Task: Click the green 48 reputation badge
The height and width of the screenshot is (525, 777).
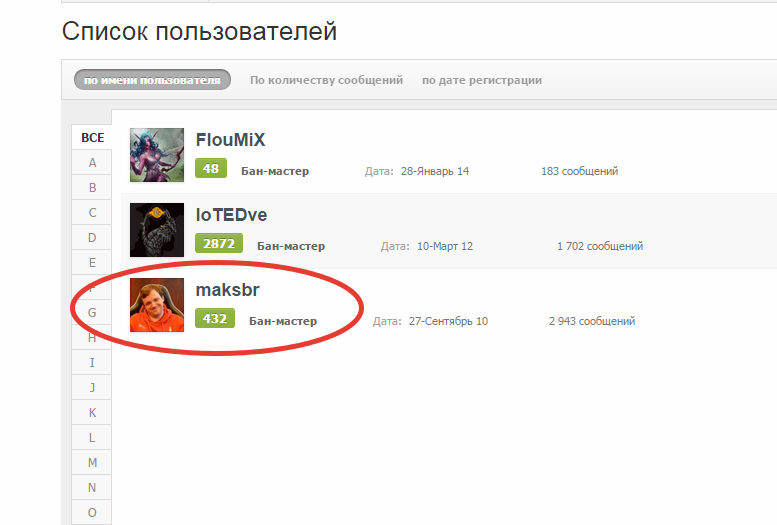Action: [x=211, y=169]
